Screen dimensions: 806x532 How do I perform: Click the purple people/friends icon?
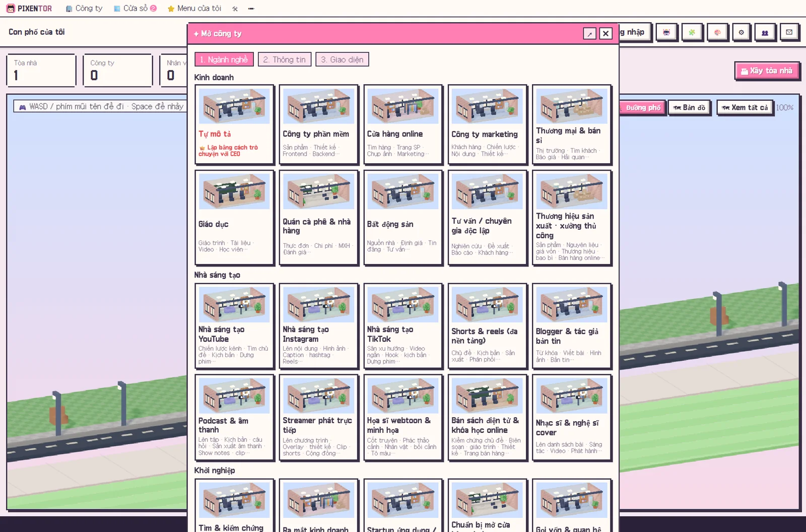[765, 32]
